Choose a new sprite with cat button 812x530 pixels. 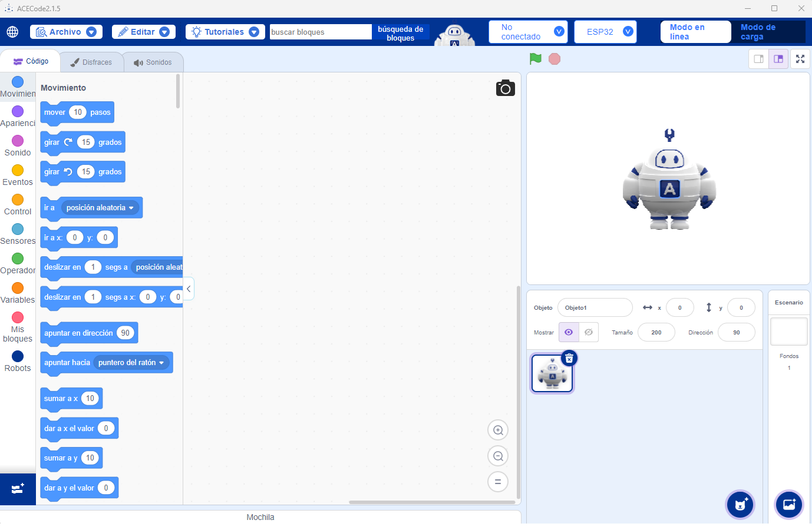740,505
